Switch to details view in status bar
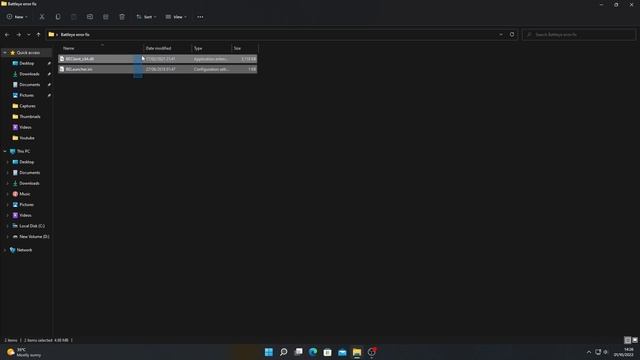Screen dimensions: 640x360 coord(628,340)
